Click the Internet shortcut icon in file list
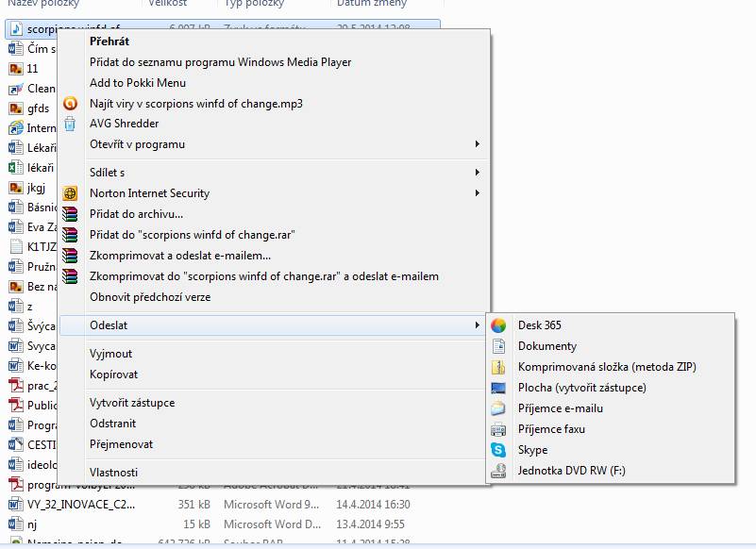The height and width of the screenshot is (549, 756). (16, 127)
